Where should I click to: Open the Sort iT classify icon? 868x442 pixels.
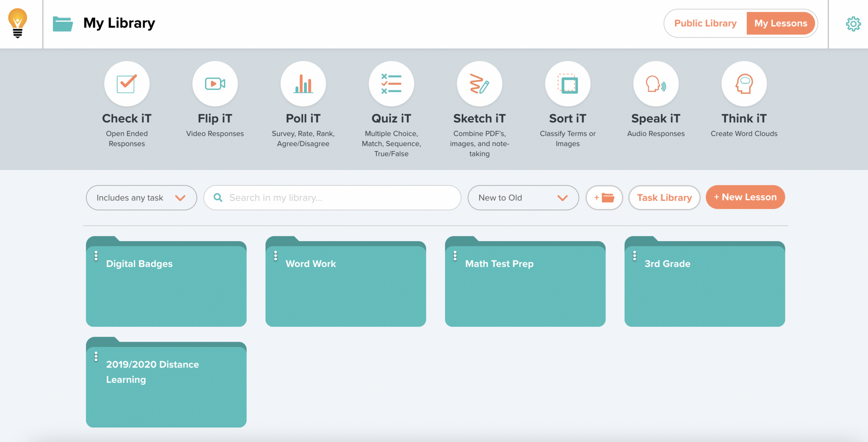(568, 83)
